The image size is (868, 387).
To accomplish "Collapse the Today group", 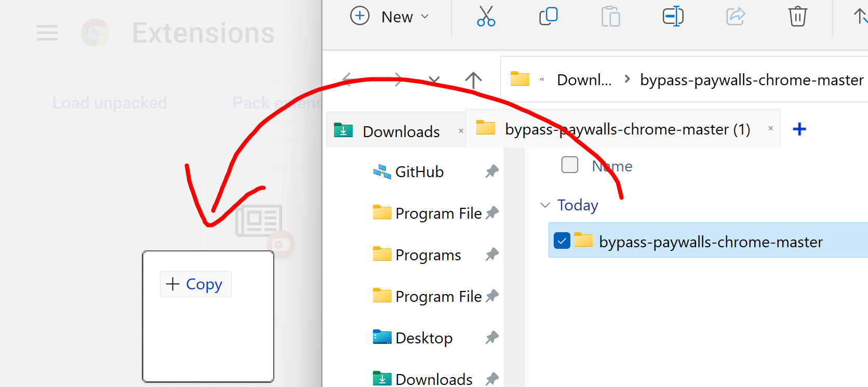I will tap(545, 205).
